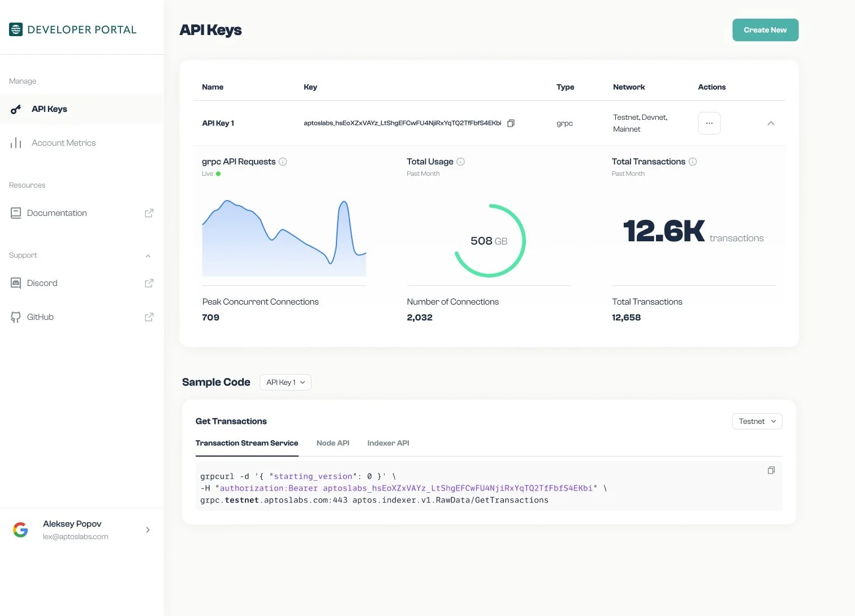The width and height of the screenshot is (855, 616).
Task: Open the Documentation link
Action: (81, 213)
